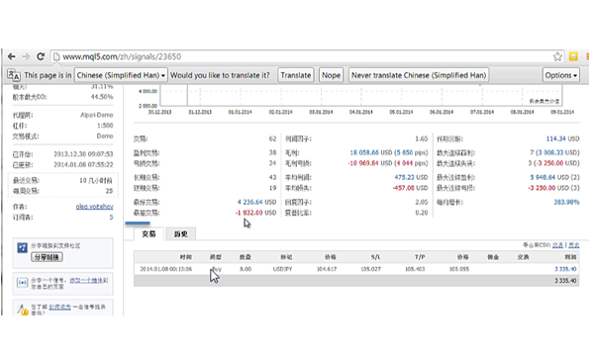Screen dimensions: 594x364
Task: Click the value 7 (3 008.33 USD)
Action: tap(555, 152)
